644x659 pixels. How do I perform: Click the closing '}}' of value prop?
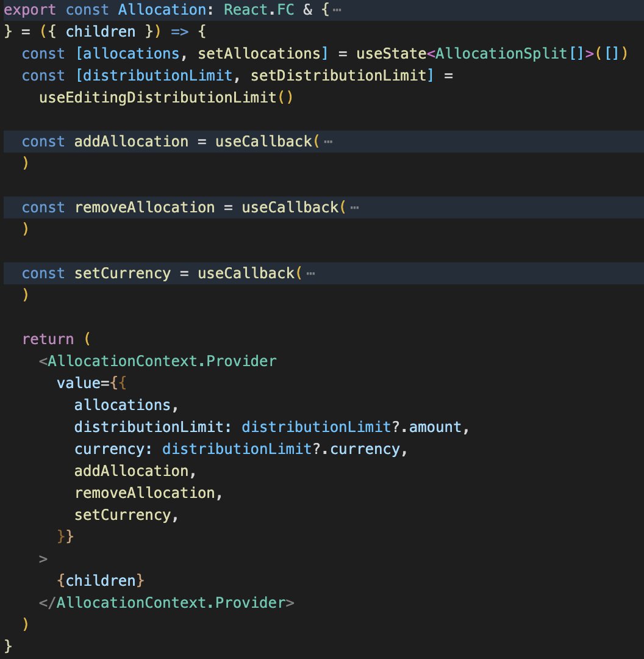(65, 537)
